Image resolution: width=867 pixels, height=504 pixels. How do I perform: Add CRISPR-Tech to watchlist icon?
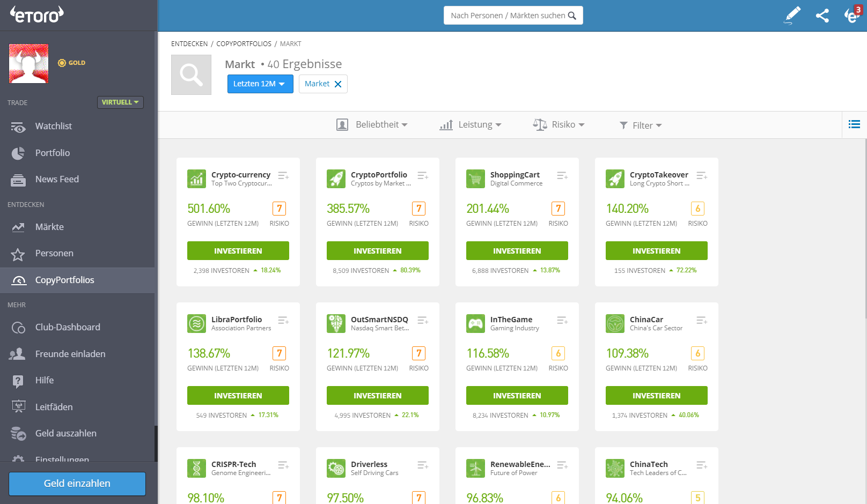pos(283,465)
